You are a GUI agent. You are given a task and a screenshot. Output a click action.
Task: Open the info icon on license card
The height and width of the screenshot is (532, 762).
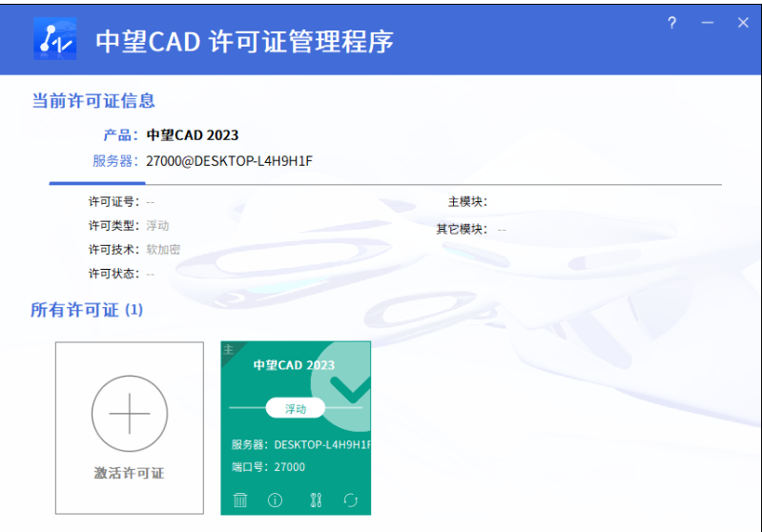pos(275,500)
